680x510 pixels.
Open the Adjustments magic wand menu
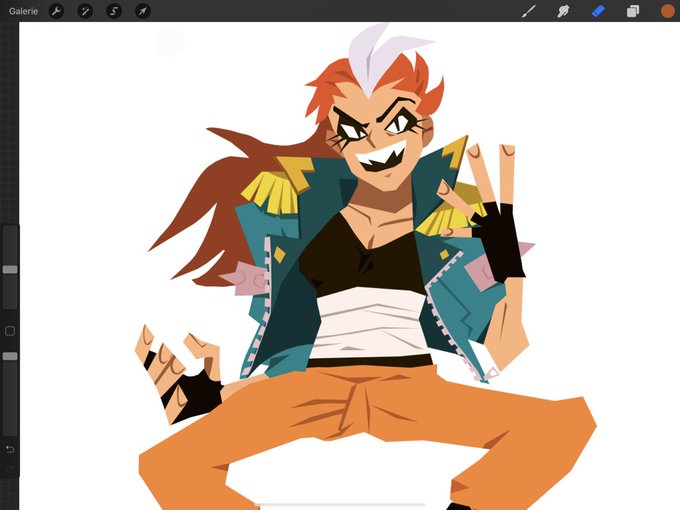[85, 11]
